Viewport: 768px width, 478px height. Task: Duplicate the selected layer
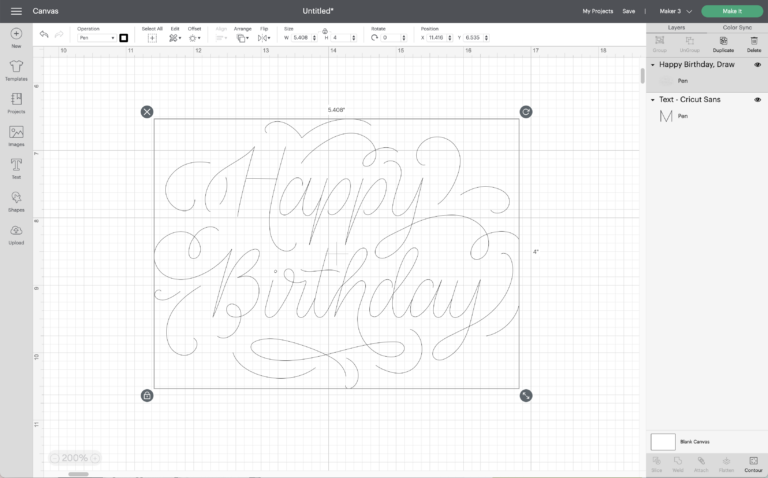pos(723,43)
